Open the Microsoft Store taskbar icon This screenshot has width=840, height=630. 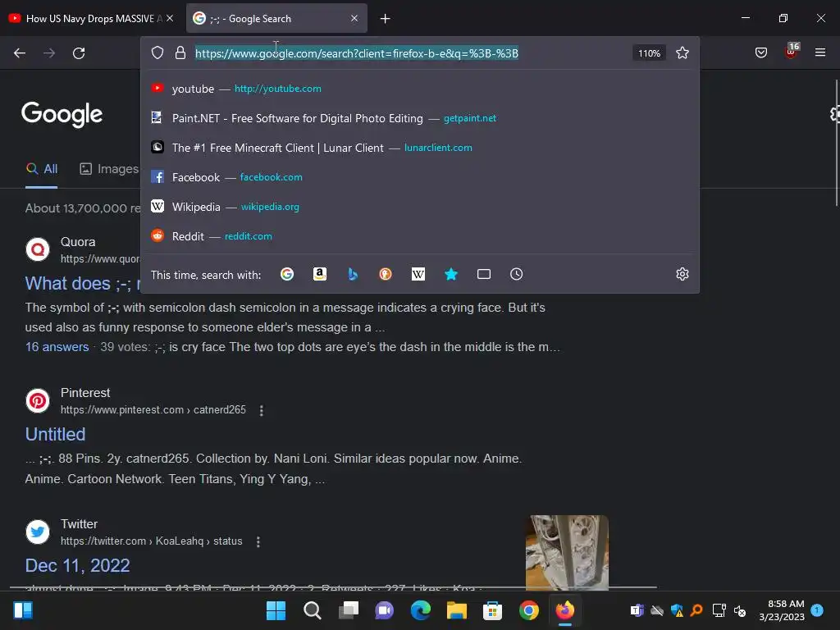click(x=492, y=610)
